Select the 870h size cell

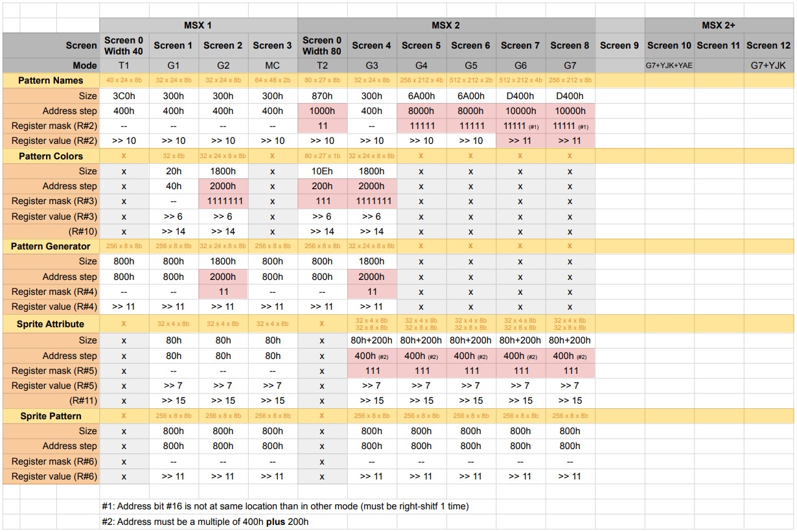tap(322, 96)
